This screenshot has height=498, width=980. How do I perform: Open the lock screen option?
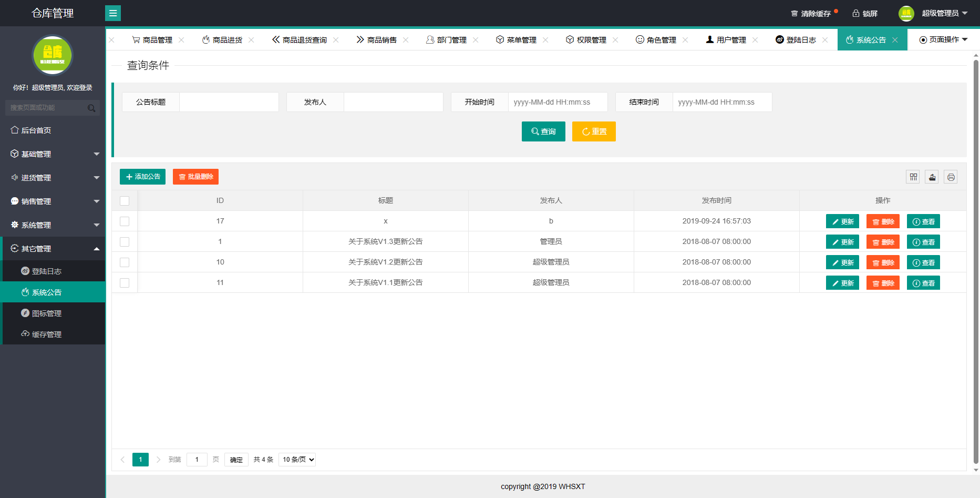click(865, 14)
